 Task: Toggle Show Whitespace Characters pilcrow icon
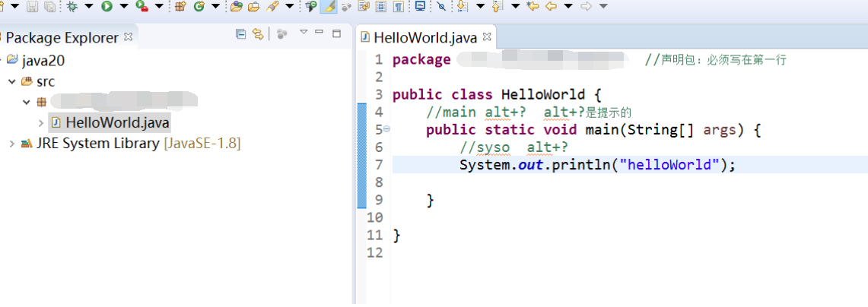tap(397, 7)
